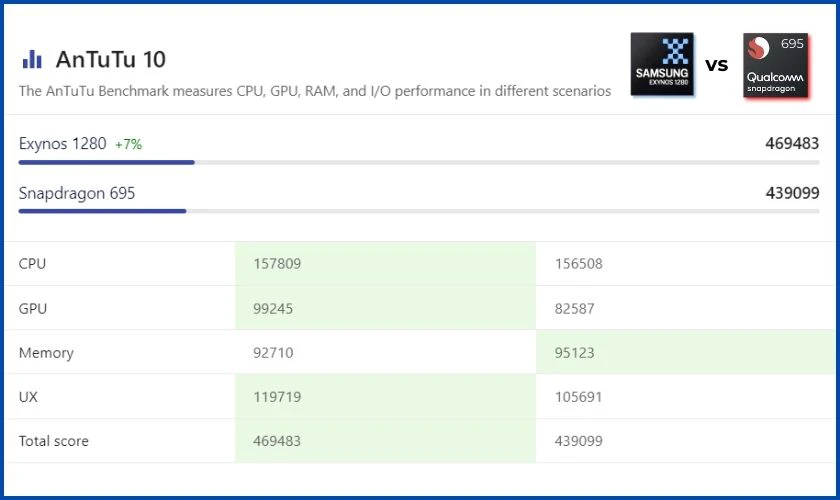Image resolution: width=840 pixels, height=500 pixels.
Task: Click the AnTuTu bar chart icon
Action: [32, 59]
